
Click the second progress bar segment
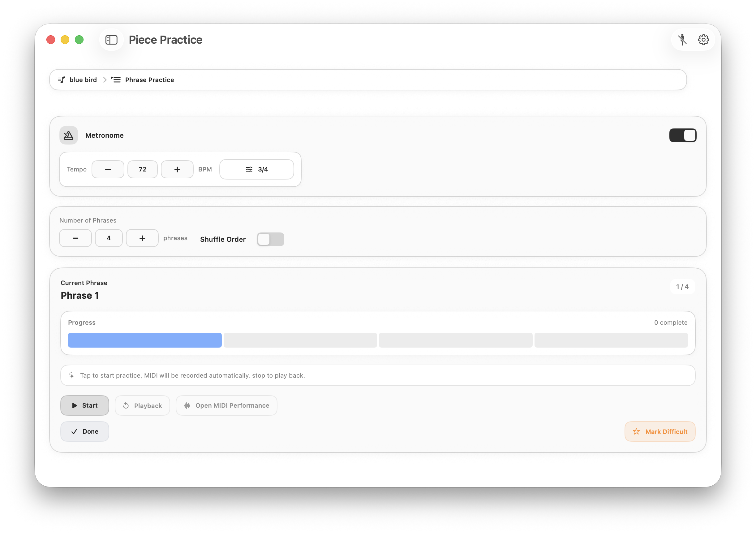(300, 340)
